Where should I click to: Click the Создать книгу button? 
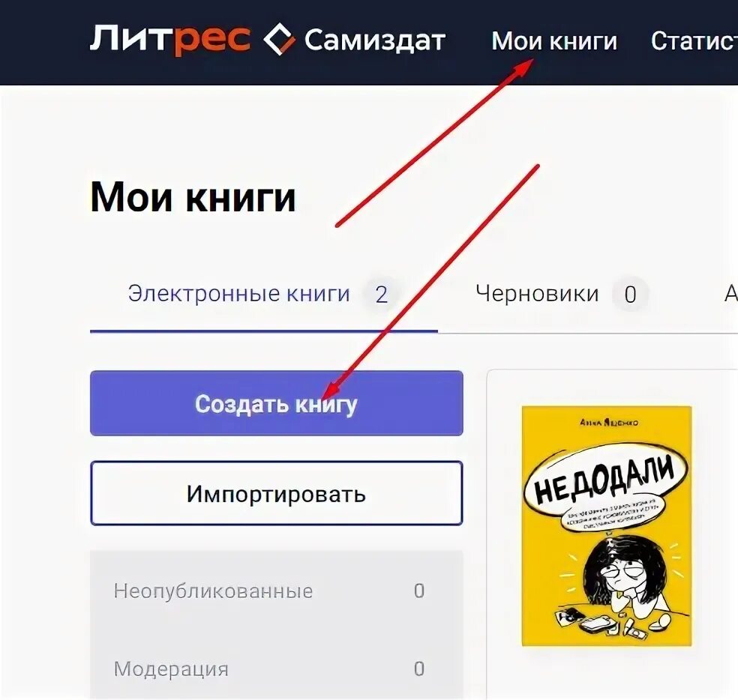(276, 403)
